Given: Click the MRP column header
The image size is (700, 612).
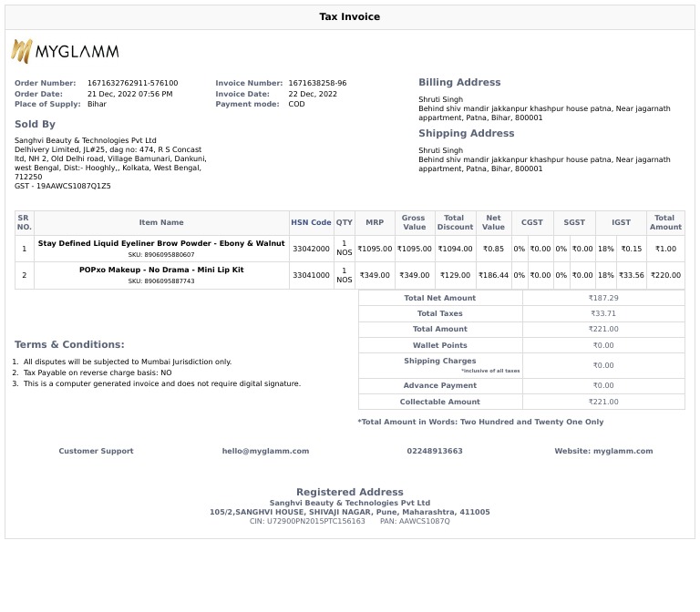Looking at the screenshot, I should coord(375,222).
